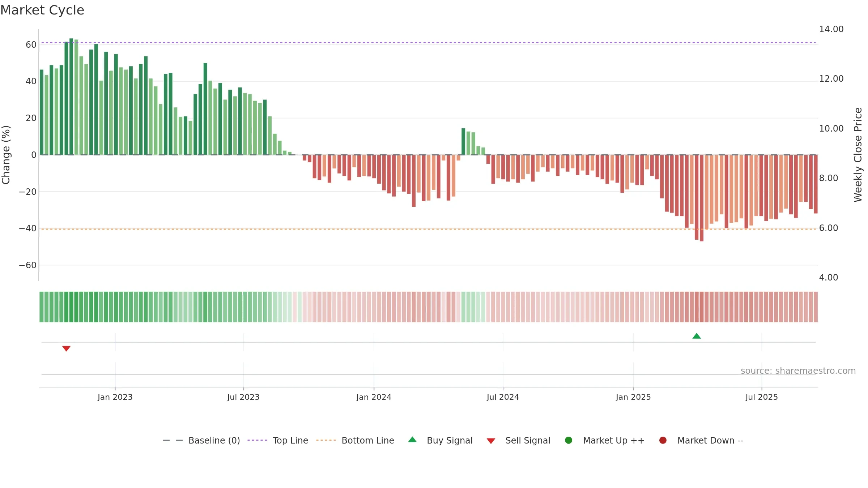Image resolution: width=868 pixels, height=488 pixels.
Task: Click the 60 change axis label
Action: 31,45
